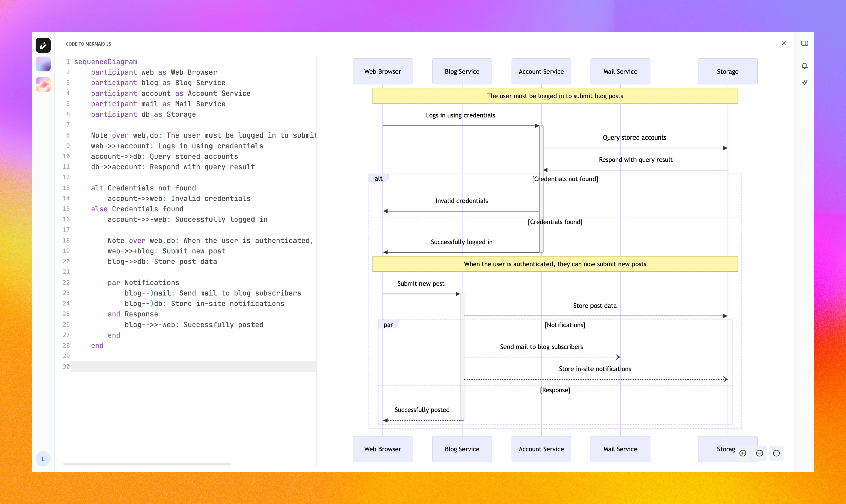This screenshot has width=846, height=504.
Task: Click code line 'and Response'
Action: [133, 314]
